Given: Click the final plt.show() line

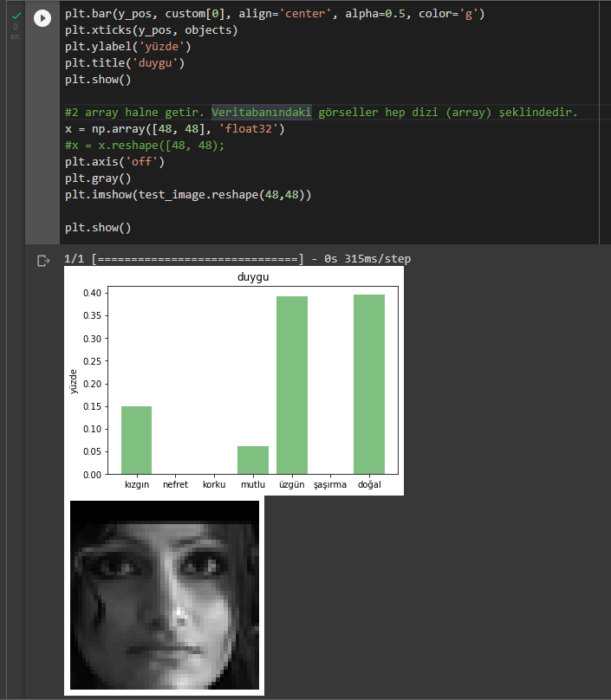Looking at the screenshot, I should [98, 228].
